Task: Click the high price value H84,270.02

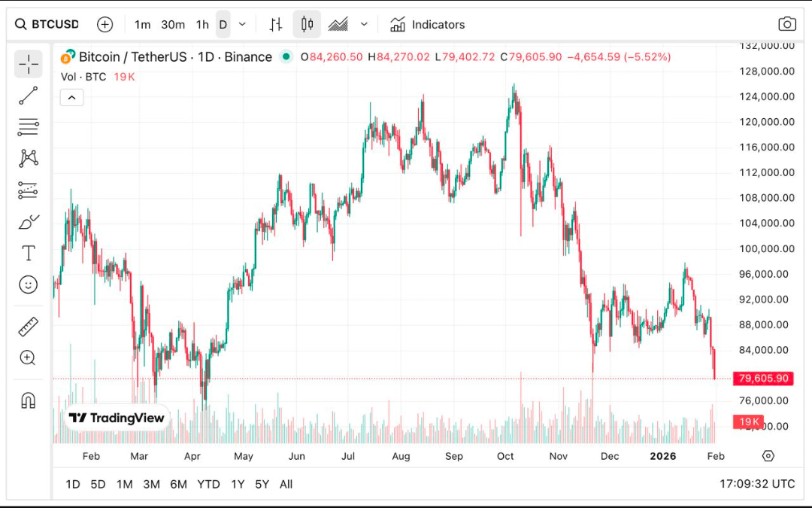Action: click(398, 56)
